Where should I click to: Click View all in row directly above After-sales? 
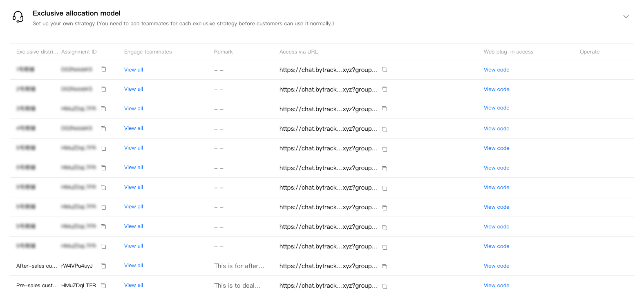coord(134,246)
